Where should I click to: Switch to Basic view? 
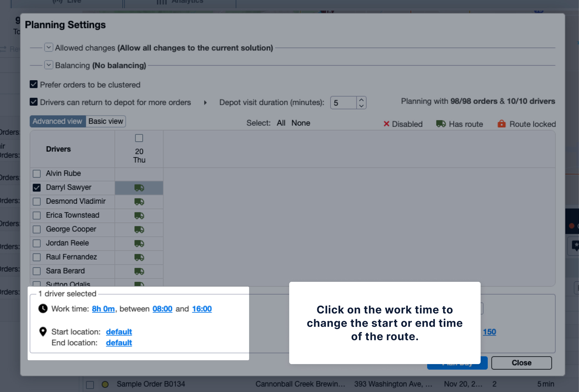point(106,121)
